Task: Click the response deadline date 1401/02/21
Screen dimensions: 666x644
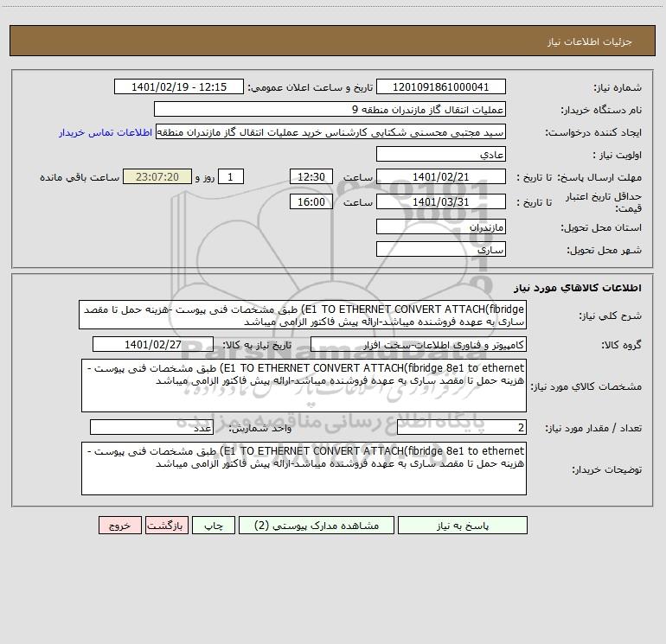Action: (x=441, y=176)
